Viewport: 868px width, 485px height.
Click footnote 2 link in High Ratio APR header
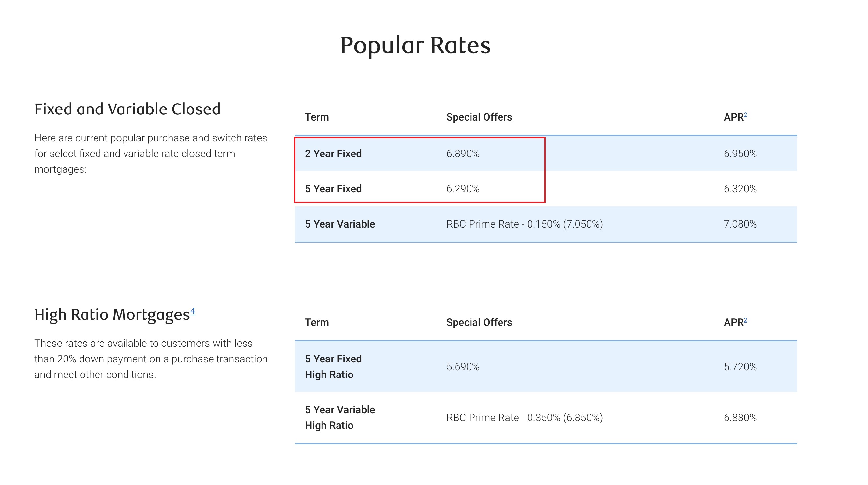[745, 320]
